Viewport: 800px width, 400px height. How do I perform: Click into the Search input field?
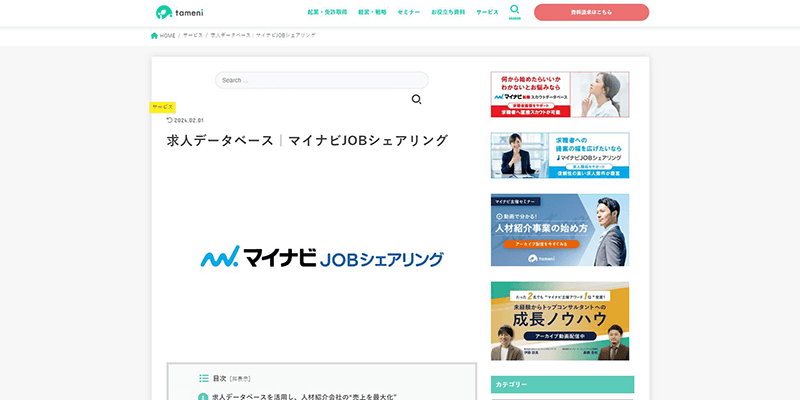point(321,80)
